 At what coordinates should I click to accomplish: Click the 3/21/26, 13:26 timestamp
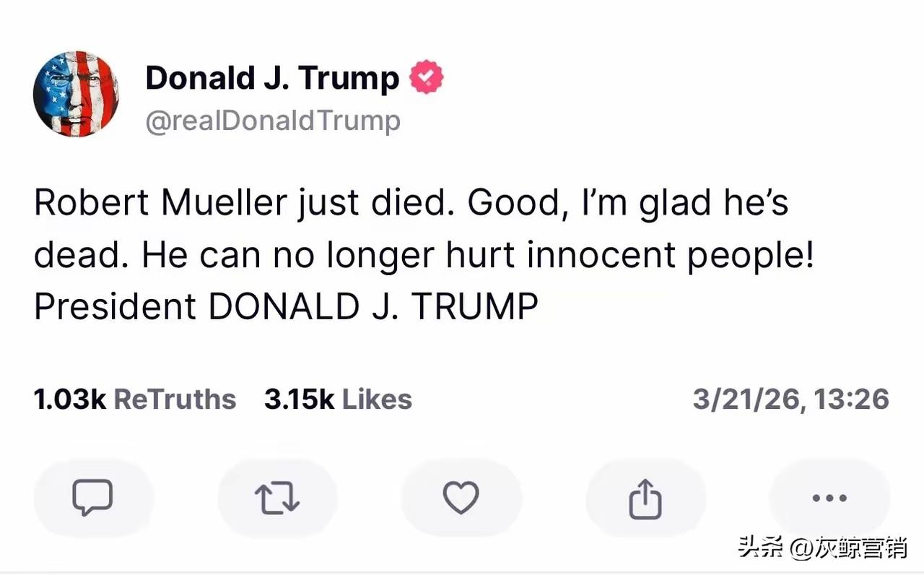coord(791,399)
